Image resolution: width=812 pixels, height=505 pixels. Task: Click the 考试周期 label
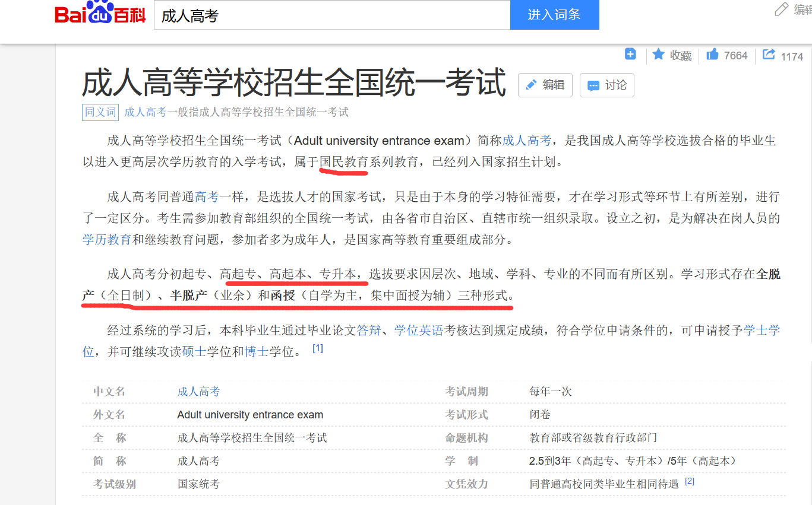tap(467, 392)
